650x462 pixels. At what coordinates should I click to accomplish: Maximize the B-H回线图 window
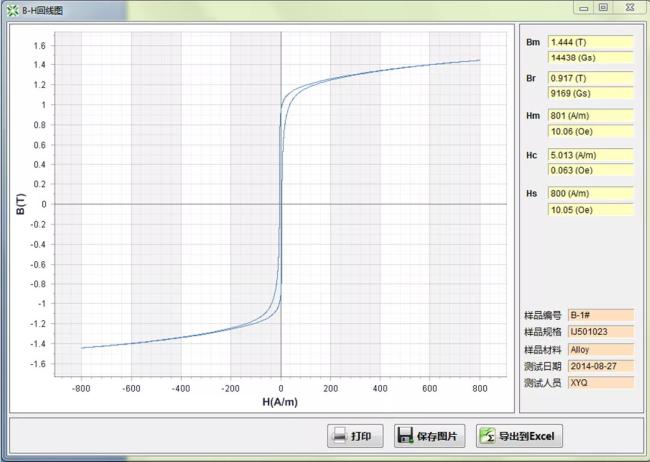603,7
